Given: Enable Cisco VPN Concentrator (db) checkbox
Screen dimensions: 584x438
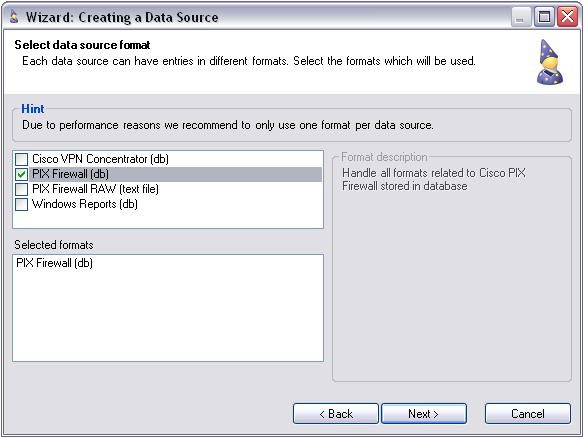Looking at the screenshot, I should [21, 159].
